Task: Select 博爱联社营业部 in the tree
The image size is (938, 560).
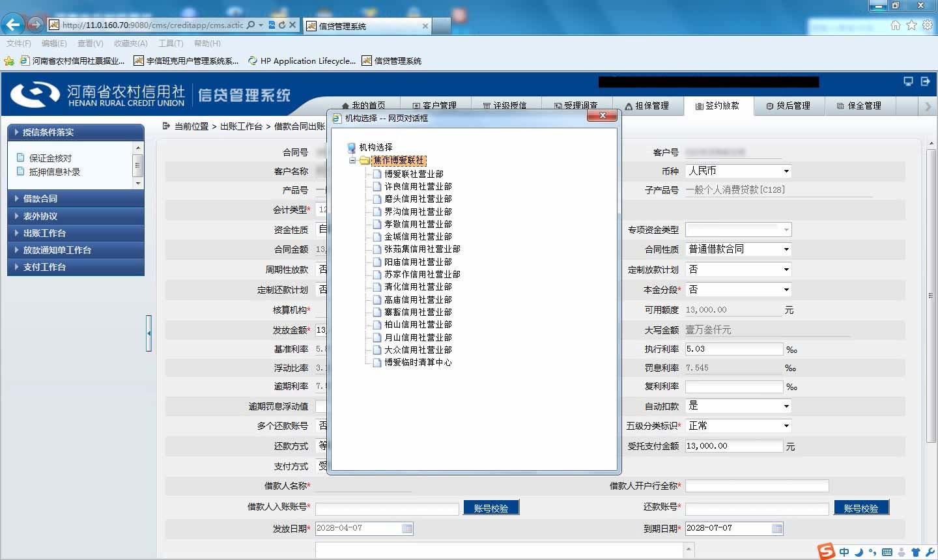Action: pos(414,174)
